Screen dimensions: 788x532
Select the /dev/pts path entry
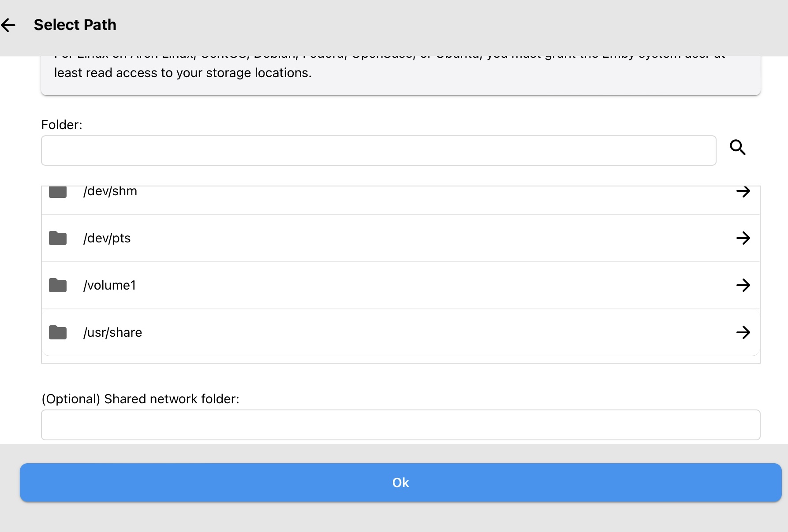(x=107, y=238)
